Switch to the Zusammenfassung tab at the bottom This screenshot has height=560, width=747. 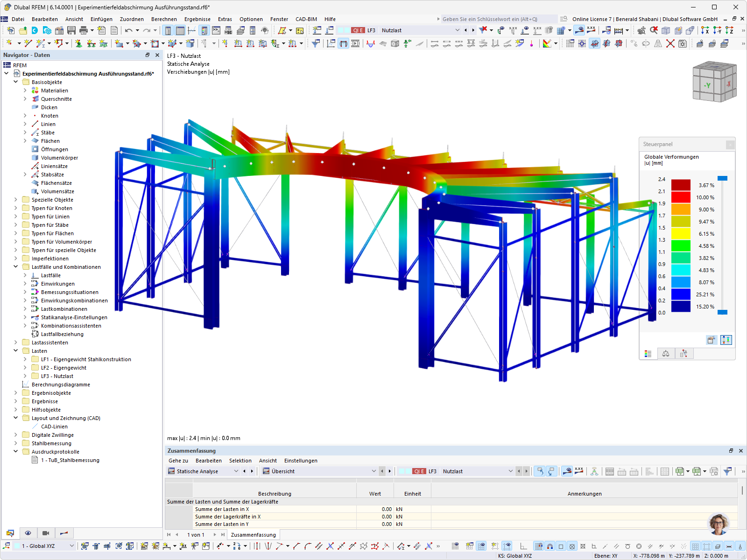253,534
